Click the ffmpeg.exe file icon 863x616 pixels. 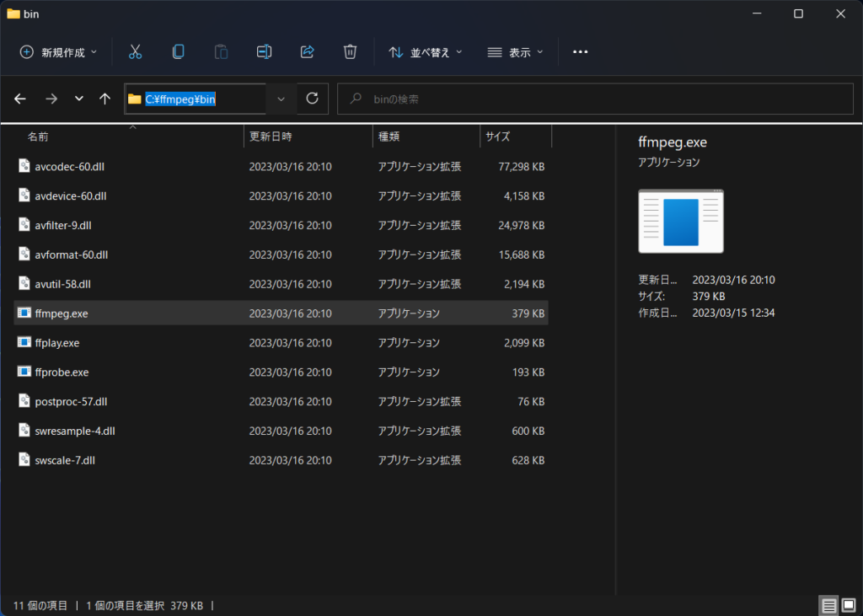coord(24,313)
